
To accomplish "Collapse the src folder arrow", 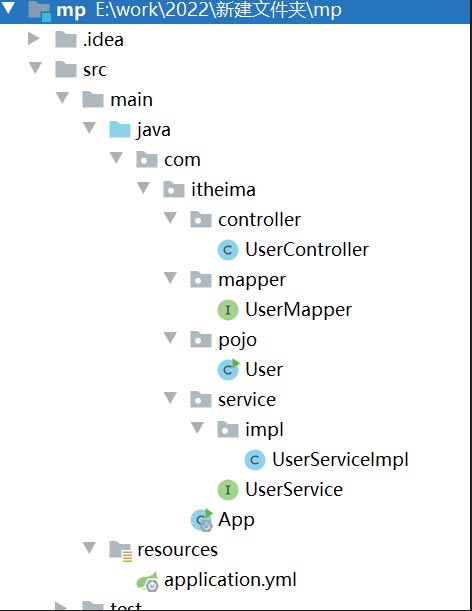I will pos(35,68).
